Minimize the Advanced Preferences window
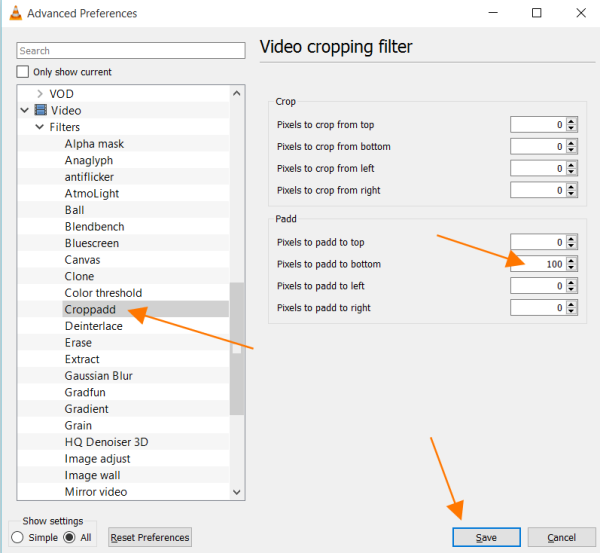 pyautogui.click(x=493, y=13)
